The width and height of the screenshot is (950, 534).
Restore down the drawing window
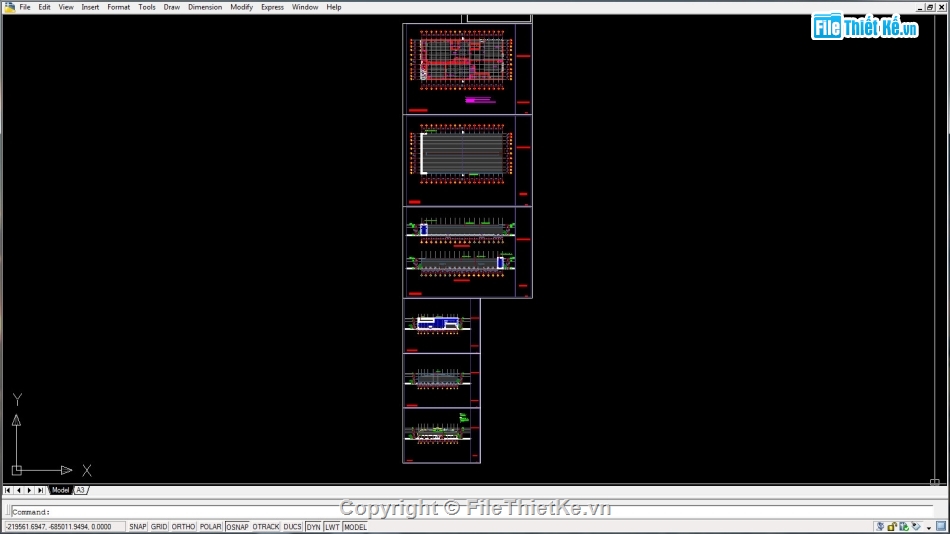click(930, 7)
